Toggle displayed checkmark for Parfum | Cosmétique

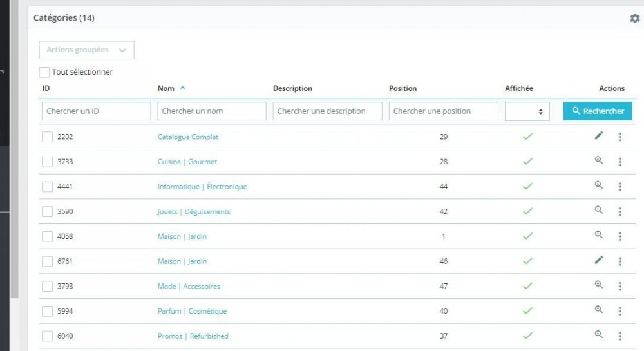pos(527,311)
